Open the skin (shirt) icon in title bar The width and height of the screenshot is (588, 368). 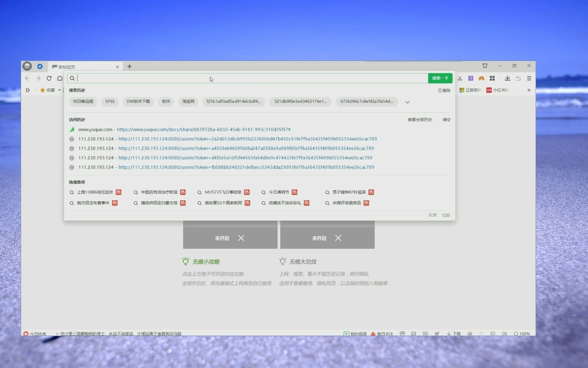(485, 66)
